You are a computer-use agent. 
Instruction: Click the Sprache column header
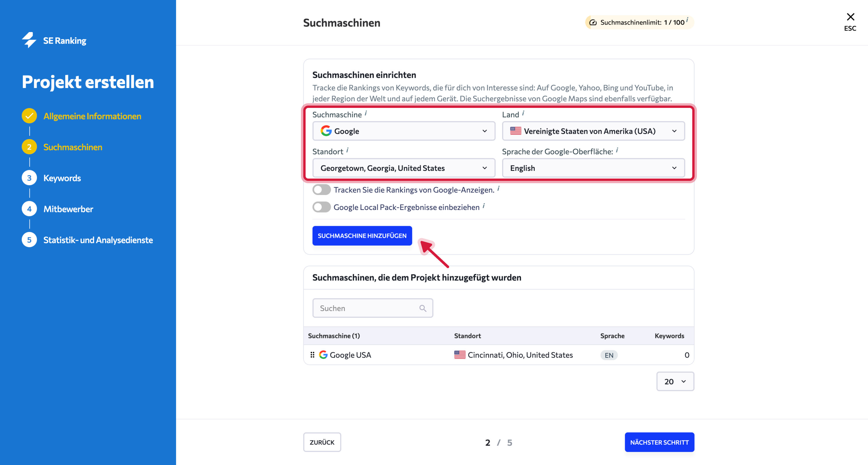612,336
